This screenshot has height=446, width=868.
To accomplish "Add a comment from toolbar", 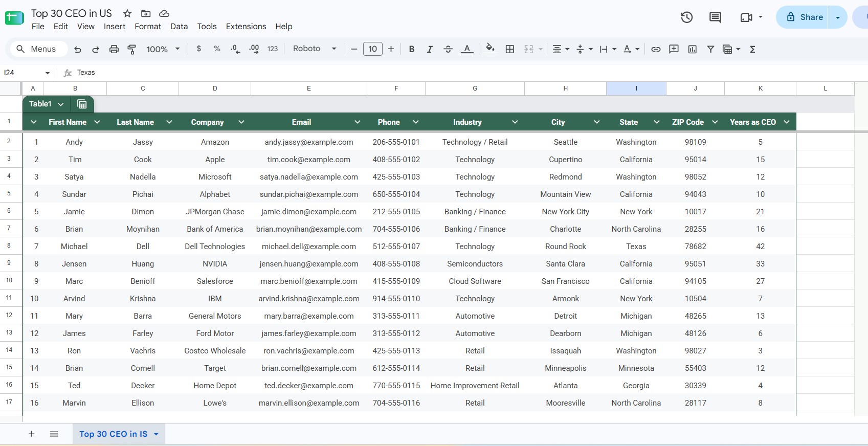I will click(x=674, y=49).
